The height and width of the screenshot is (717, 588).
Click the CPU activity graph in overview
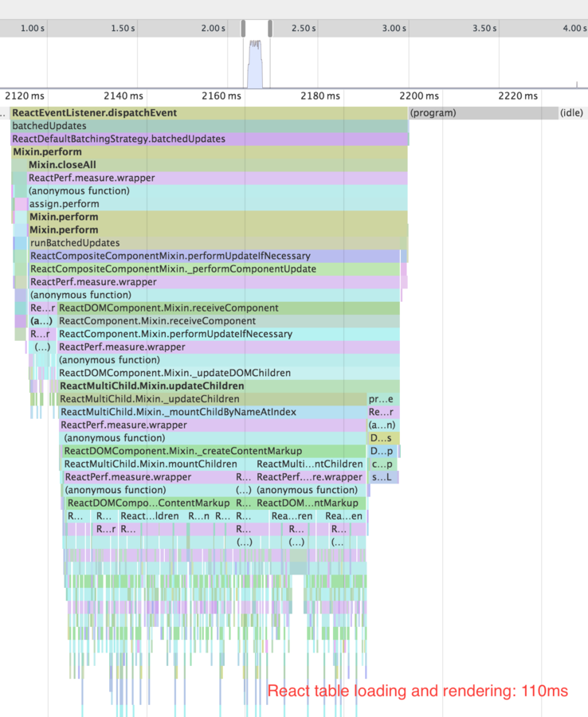[255, 64]
